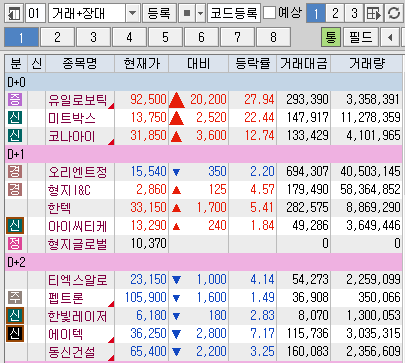Open the 거래+장대 dropdown arrow
Viewport: 405px width, 363px height.
pyautogui.click(x=133, y=13)
